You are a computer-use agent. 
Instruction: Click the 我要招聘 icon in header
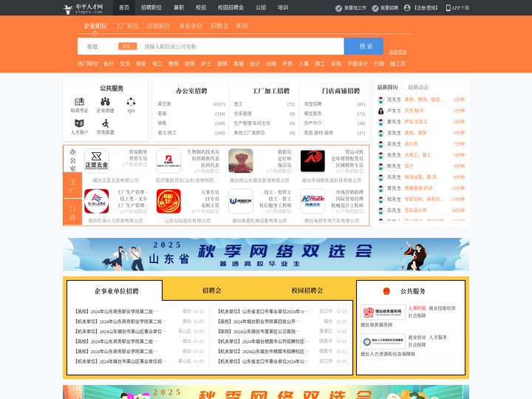coord(375,8)
